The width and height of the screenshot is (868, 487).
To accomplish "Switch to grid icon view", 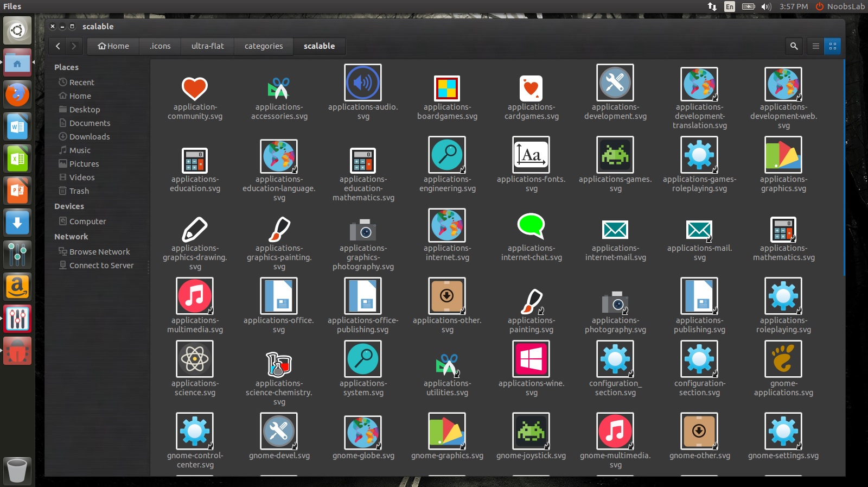I will click(x=833, y=46).
